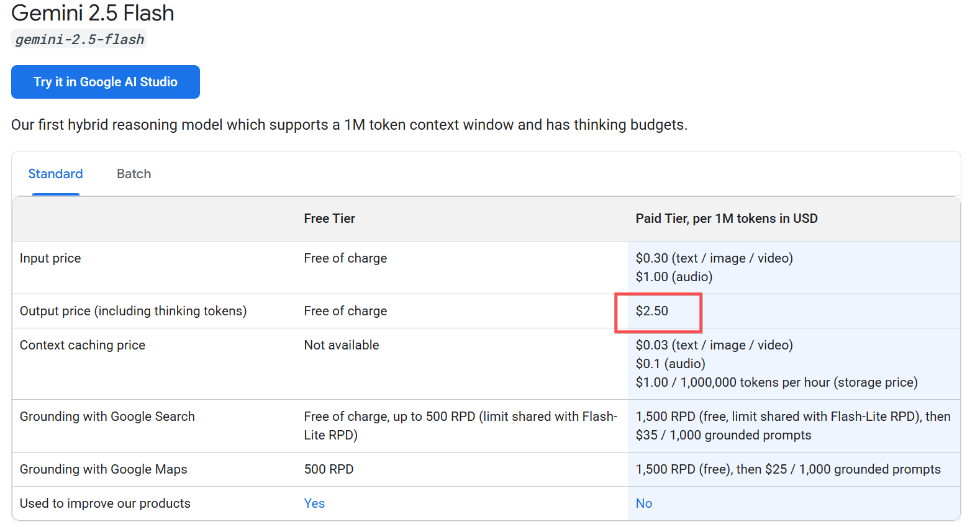Viewport: 980px width, 527px height.
Task: Click the Paid Tier column header
Action: pyautogui.click(x=726, y=218)
